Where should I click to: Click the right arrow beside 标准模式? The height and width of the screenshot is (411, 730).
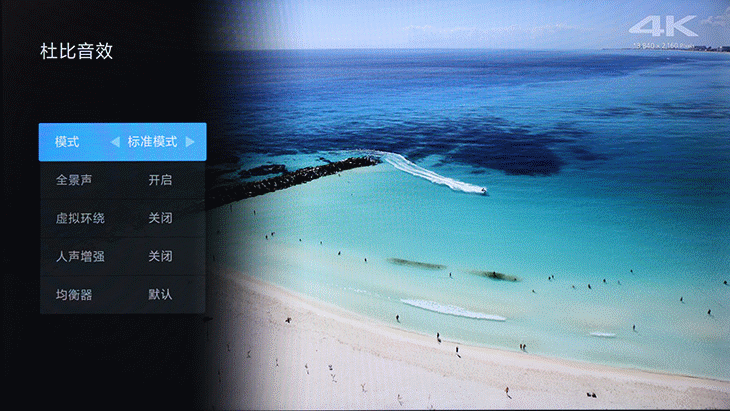(190, 142)
